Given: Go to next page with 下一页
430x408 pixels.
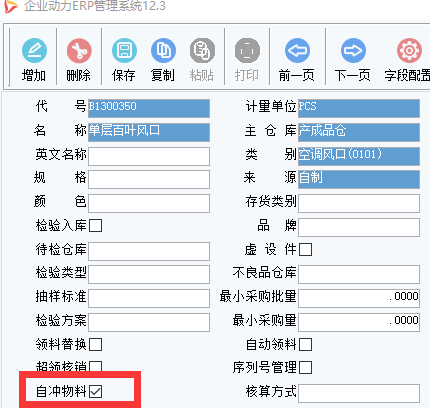Looking at the screenshot, I should (x=353, y=51).
